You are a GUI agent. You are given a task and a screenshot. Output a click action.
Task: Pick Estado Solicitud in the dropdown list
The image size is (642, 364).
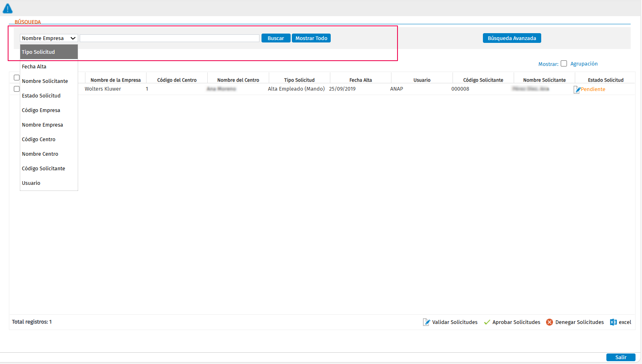pos(49,95)
